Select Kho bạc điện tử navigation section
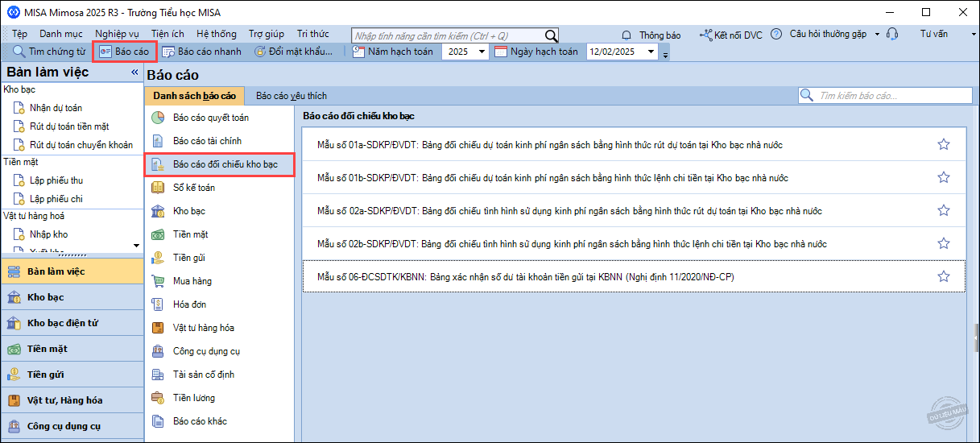The height and width of the screenshot is (443, 980). coord(72,323)
